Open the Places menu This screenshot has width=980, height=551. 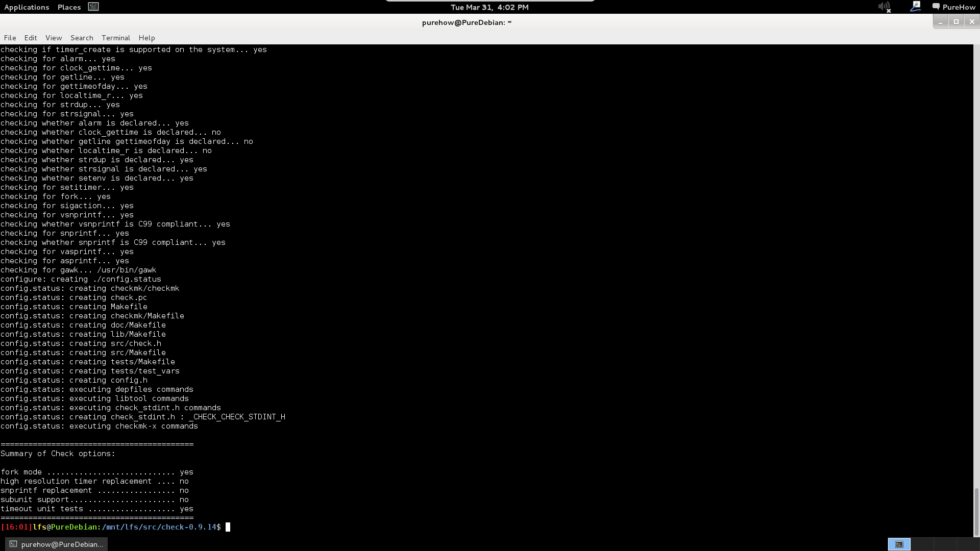pyautogui.click(x=69, y=7)
